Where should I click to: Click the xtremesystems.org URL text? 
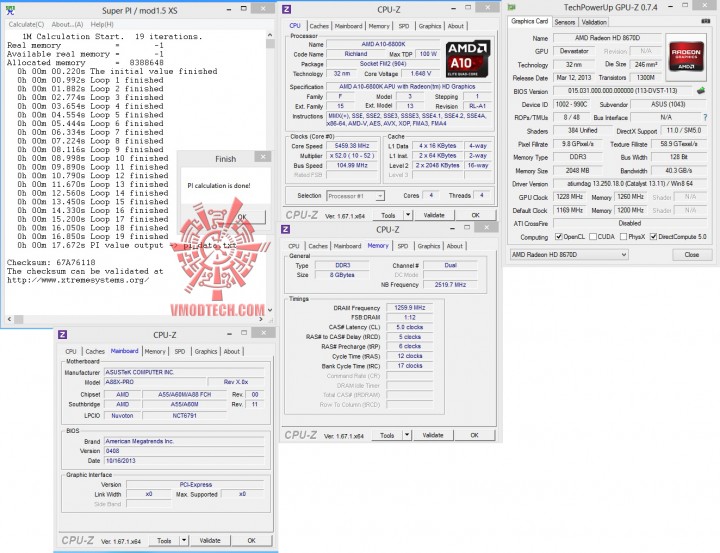[78, 280]
